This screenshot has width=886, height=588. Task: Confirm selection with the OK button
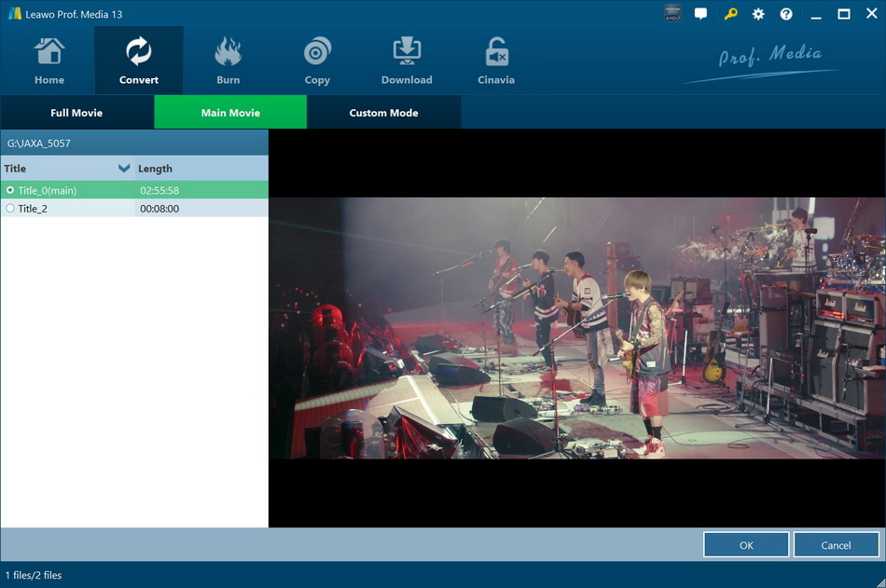coord(745,544)
